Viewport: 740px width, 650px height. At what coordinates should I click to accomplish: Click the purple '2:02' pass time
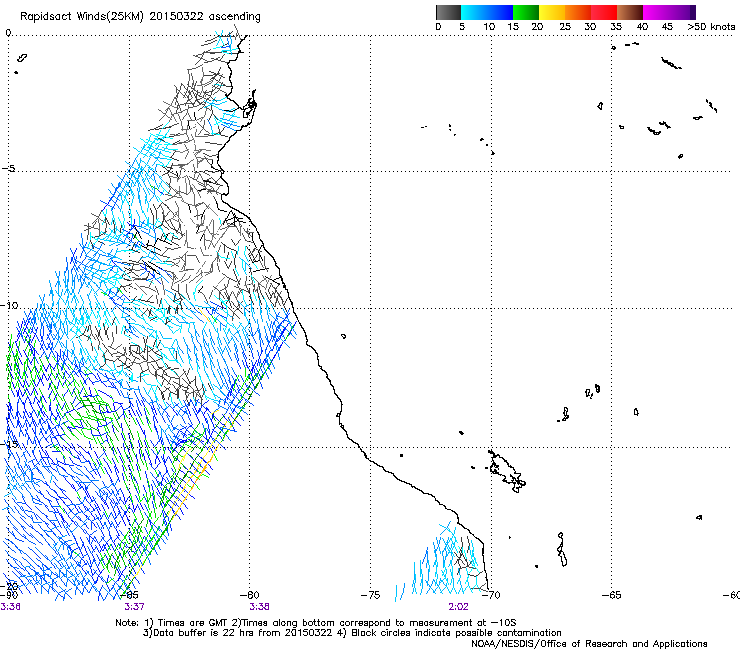point(458,606)
